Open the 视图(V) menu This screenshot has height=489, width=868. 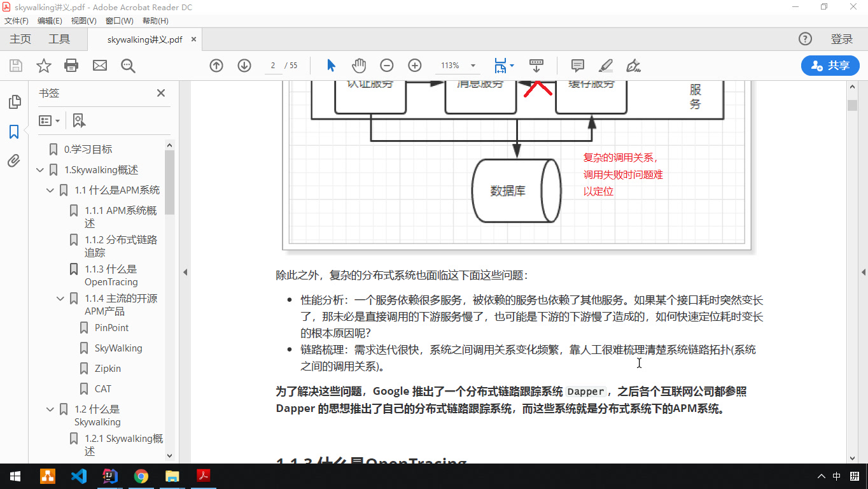click(83, 20)
